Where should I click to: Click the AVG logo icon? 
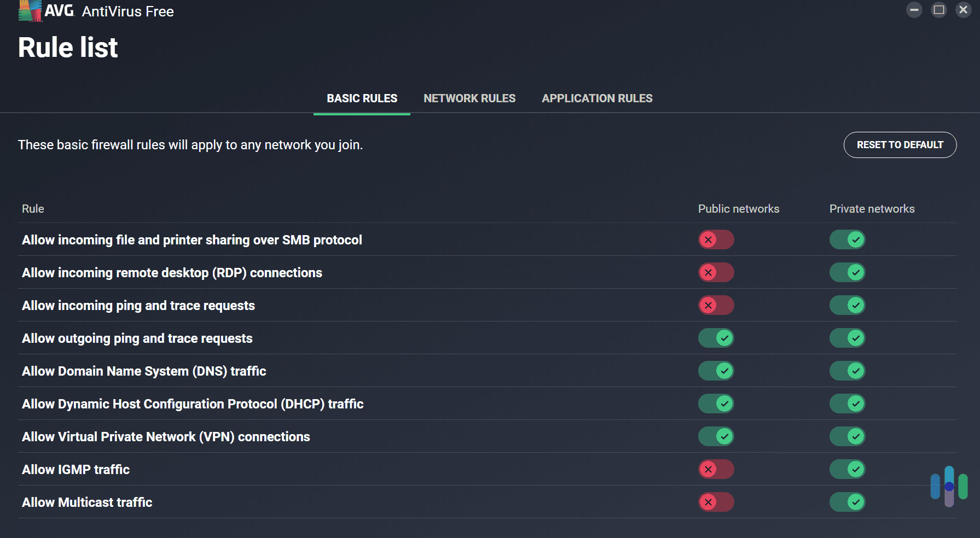point(30,10)
